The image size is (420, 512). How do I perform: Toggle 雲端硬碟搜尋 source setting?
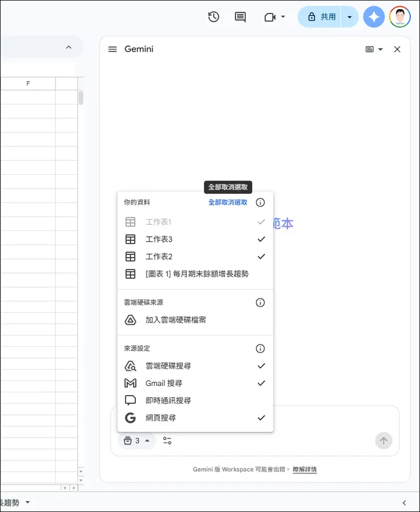195,366
